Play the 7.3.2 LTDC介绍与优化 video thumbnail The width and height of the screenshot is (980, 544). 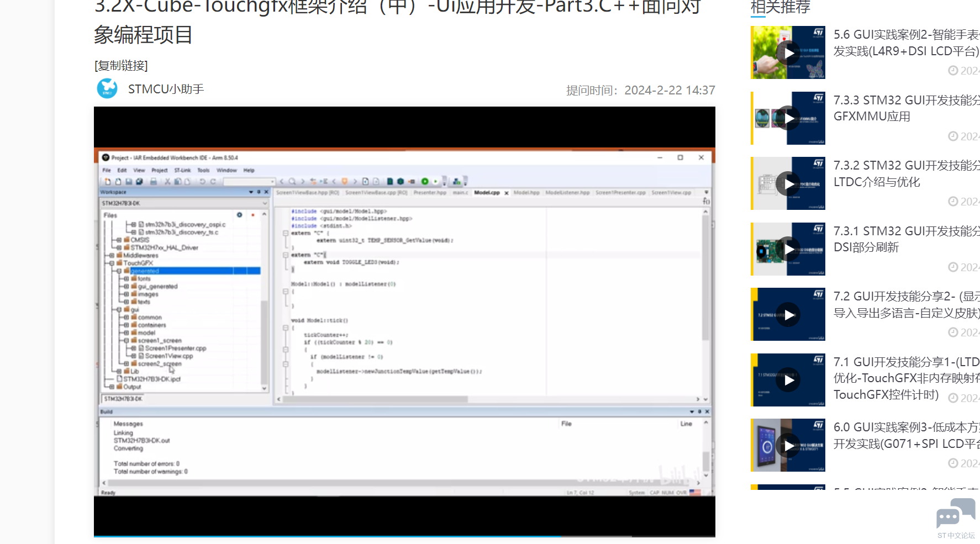pyautogui.click(x=788, y=183)
